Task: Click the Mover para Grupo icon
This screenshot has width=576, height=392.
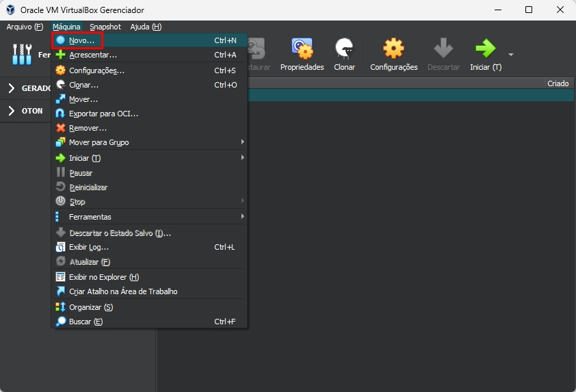Action: 61,142
